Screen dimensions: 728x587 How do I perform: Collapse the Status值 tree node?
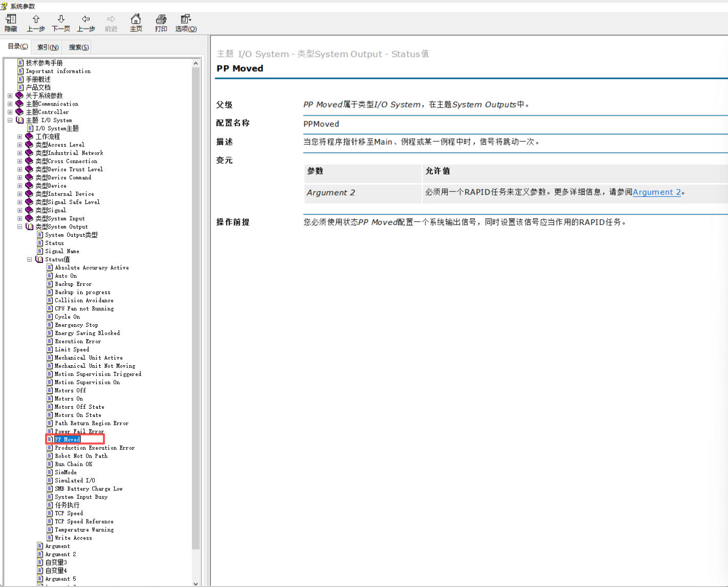coord(29,260)
